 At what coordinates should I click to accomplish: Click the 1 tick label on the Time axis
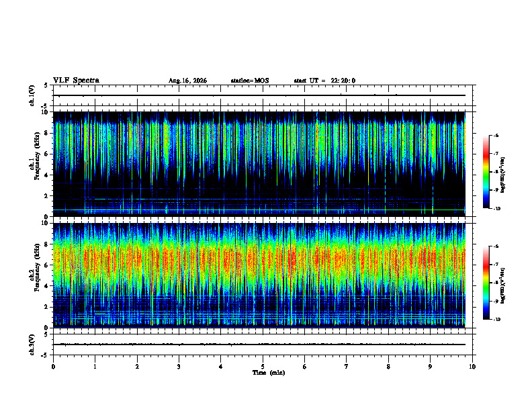coord(95,367)
